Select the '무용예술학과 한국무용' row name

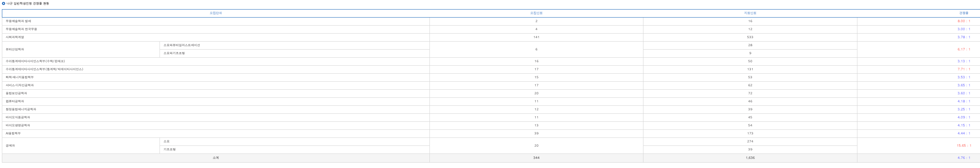[x=21, y=29]
